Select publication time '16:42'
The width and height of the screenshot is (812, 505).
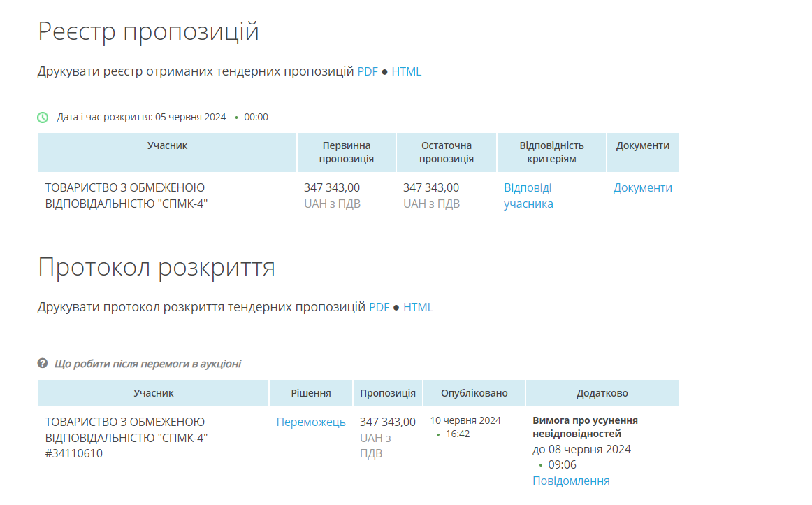(458, 434)
